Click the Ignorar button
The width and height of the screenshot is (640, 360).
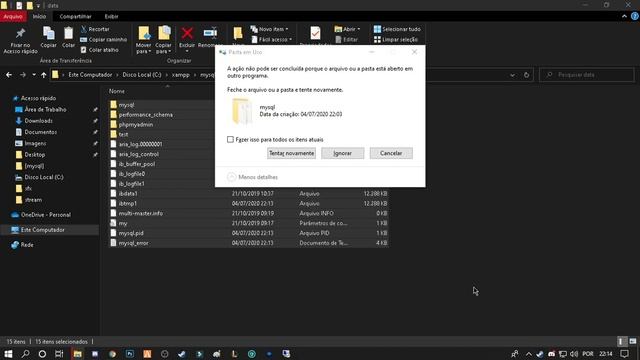[342, 153]
